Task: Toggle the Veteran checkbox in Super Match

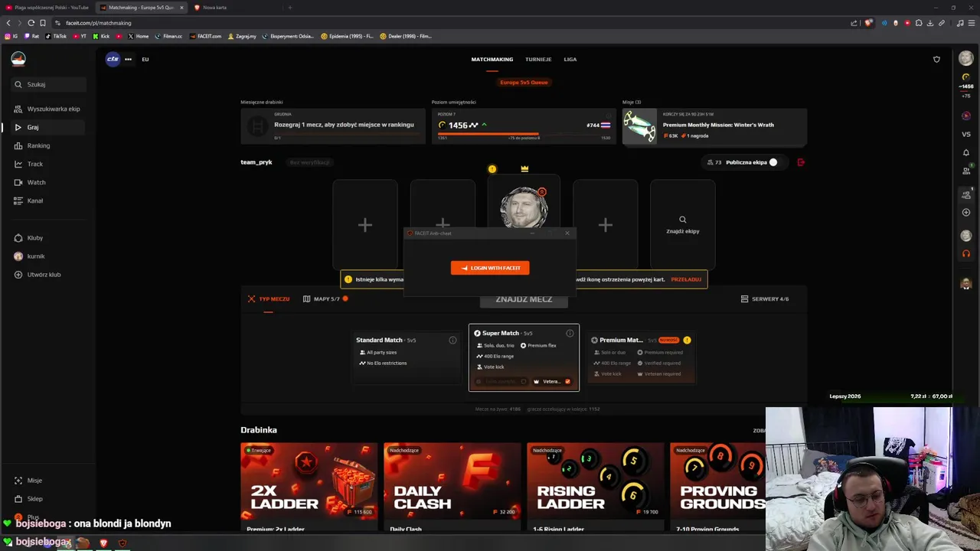Action: 567,381
